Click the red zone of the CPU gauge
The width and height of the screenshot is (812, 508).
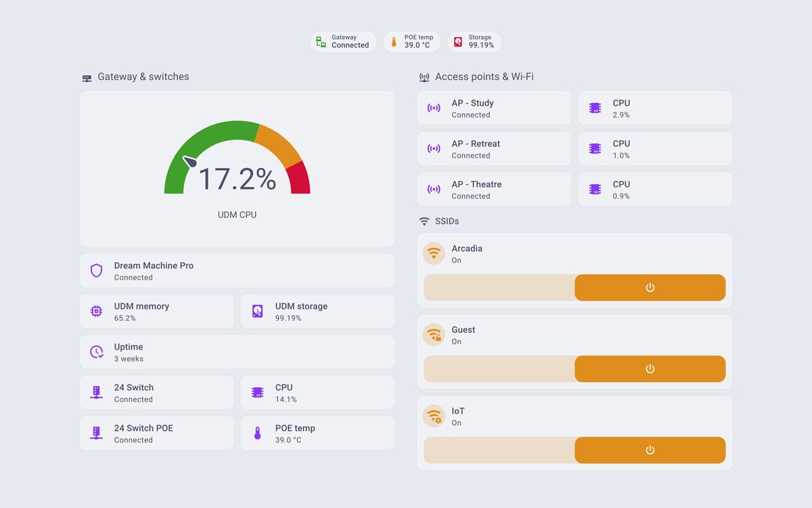(299, 179)
